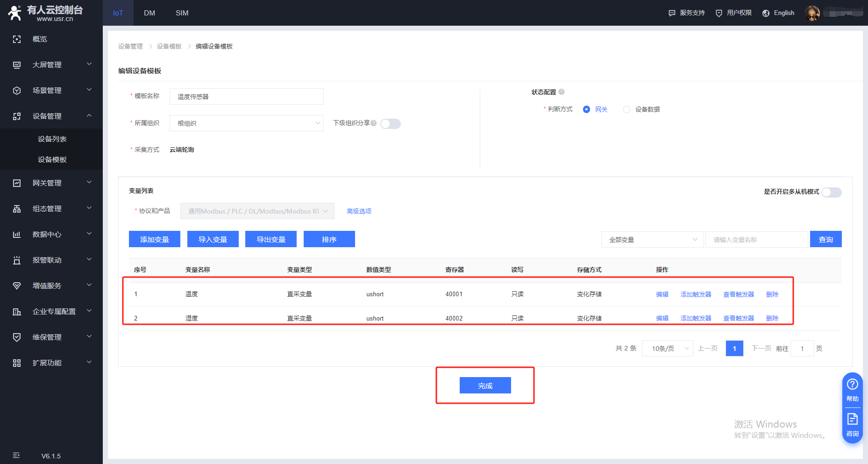
Task: Click the sidebar collapse icon at bottom
Action: [16, 456]
